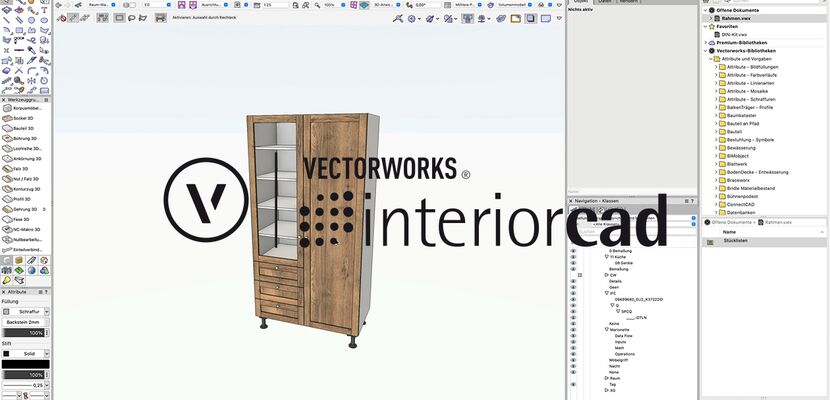Expand the Attribute - Schraffuren folder
830x400 pixels.
[716, 99]
